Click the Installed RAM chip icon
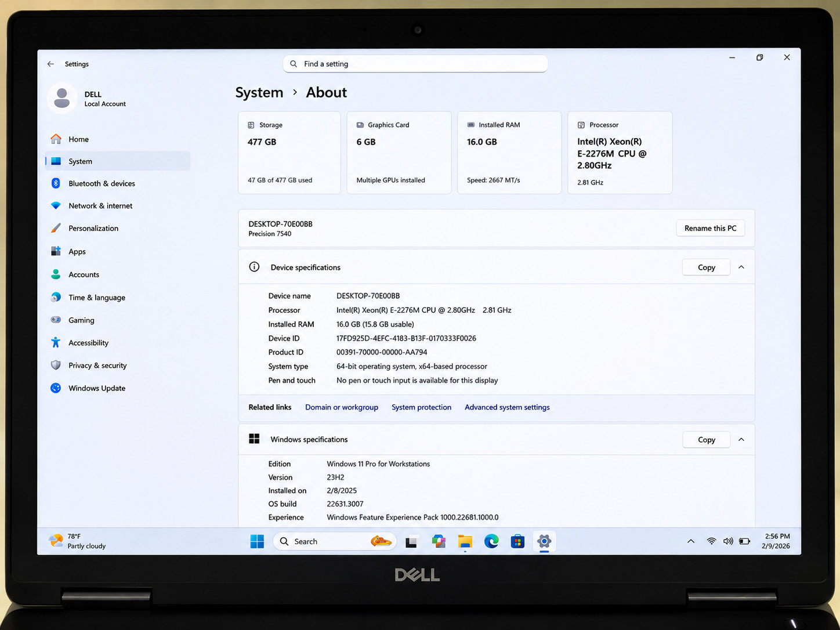The image size is (840, 630). click(x=471, y=125)
